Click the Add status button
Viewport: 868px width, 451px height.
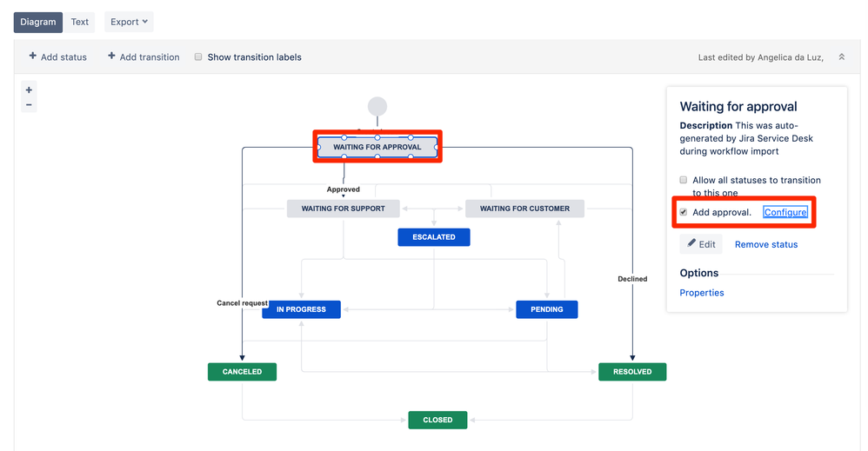58,57
